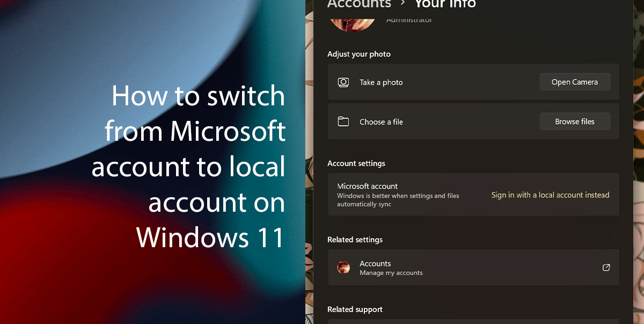Click the external link icon on Accounts row
Viewport: 644px width, 324px height.
click(x=606, y=267)
